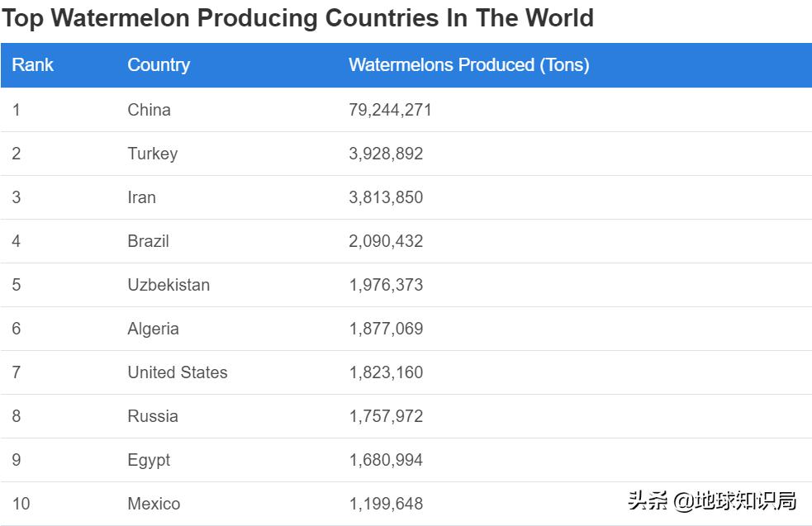This screenshot has height=526, width=812.
Task: Click the Rank column header
Action: click(32, 65)
